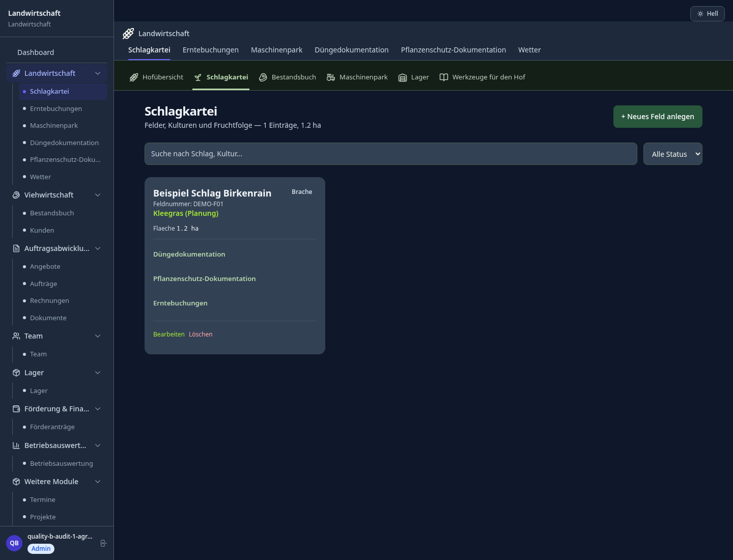The height and width of the screenshot is (560, 733).
Task: Click the wheat icon next to Landwirtschaft header
Action: tap(128, 34)
